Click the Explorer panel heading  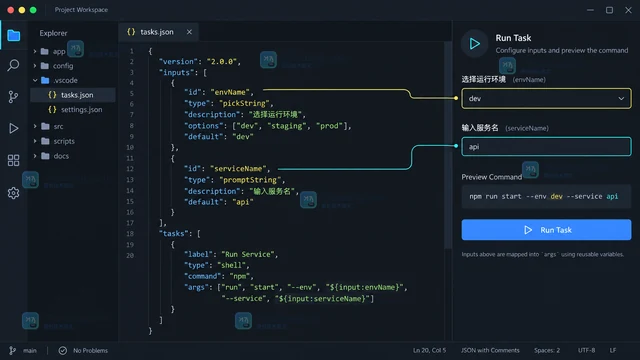pos(53,33)
